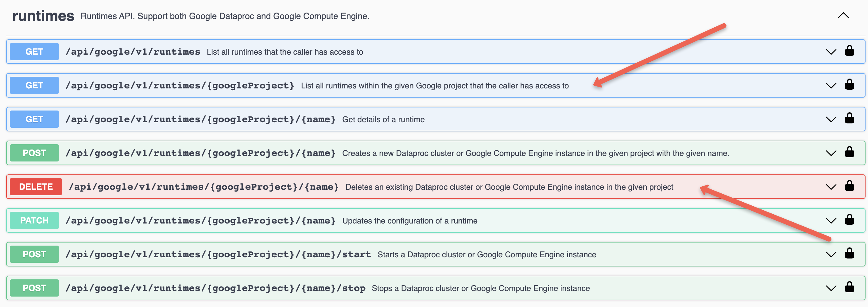Click GET badge for runtimes/{googleProject} list endpoint
The image size is (868, 307).
click(34, 85)
